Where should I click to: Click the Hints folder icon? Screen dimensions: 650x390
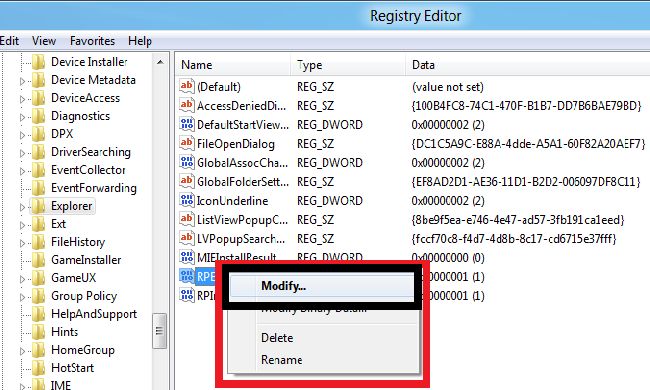tap(39, 332)
